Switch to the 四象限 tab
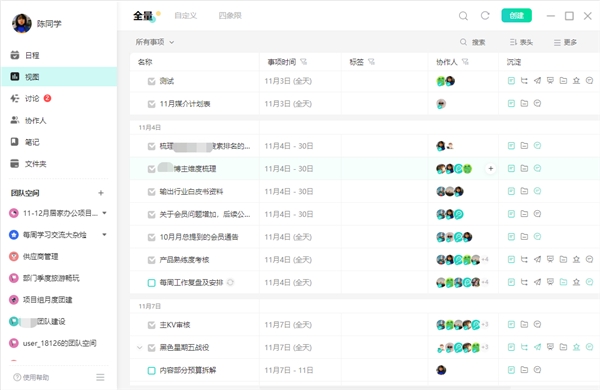The image size is (600, 390). 230,16
